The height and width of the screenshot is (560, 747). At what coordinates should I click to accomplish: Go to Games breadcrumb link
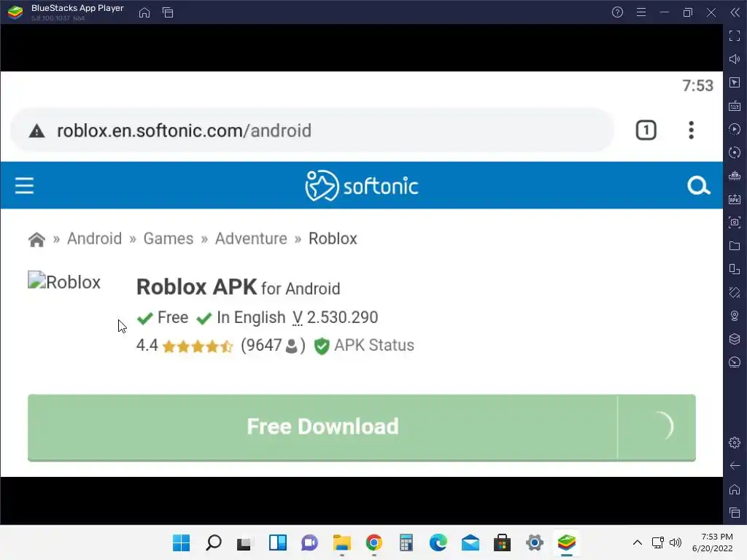click(169, 238)
